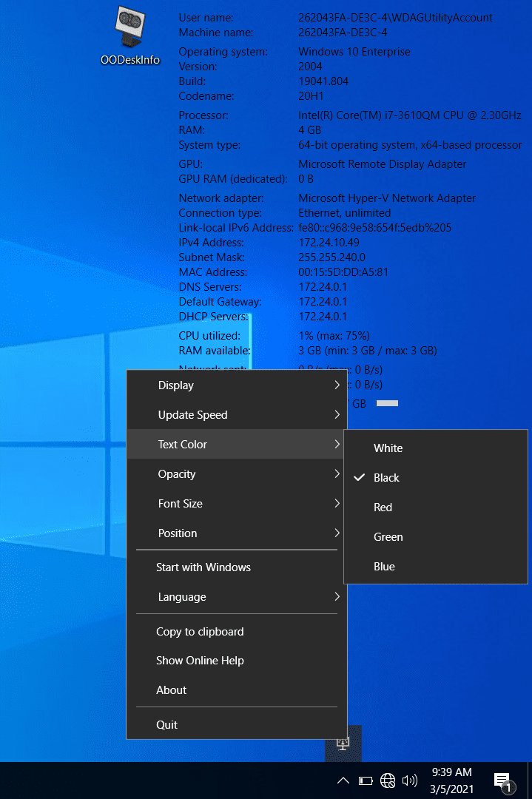Viewport: 532px width, 799px height.
Task: Click the battery status icon
Action: [366, 781]
